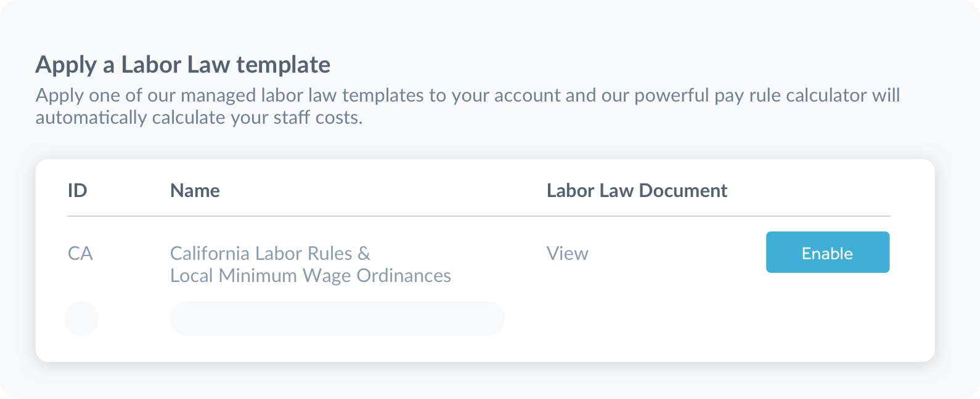This screenshot has height=399, width=980.
Task: Click the blue Enable button
Action: pyautogui.click(x=827, y=252)
